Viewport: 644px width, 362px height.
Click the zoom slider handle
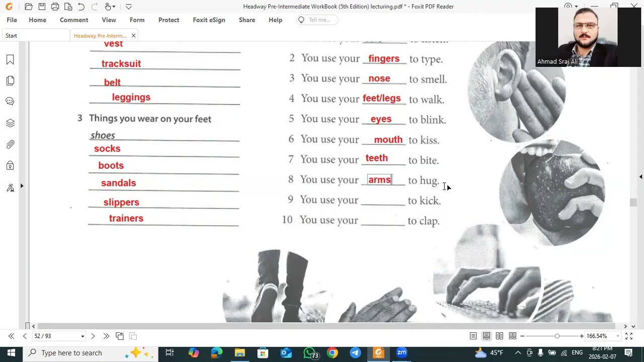pos(557,336)
